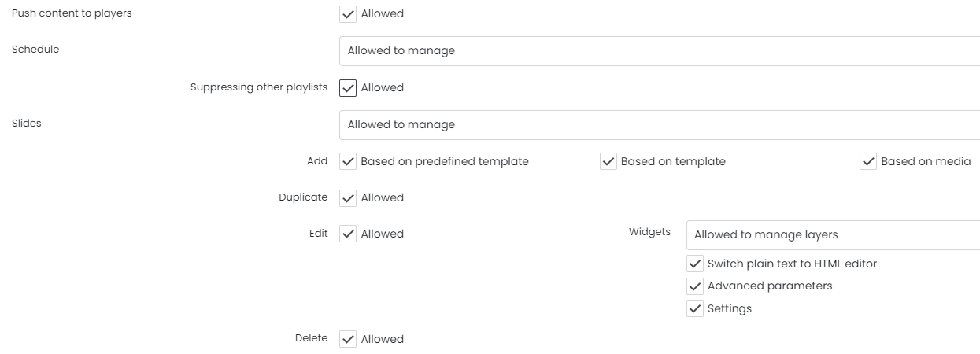Image resolution: width=980 pixels, height=354 pixels.
Task: Uncheck Allowed checkbox in Delete row
Action: tap(348, 340)
